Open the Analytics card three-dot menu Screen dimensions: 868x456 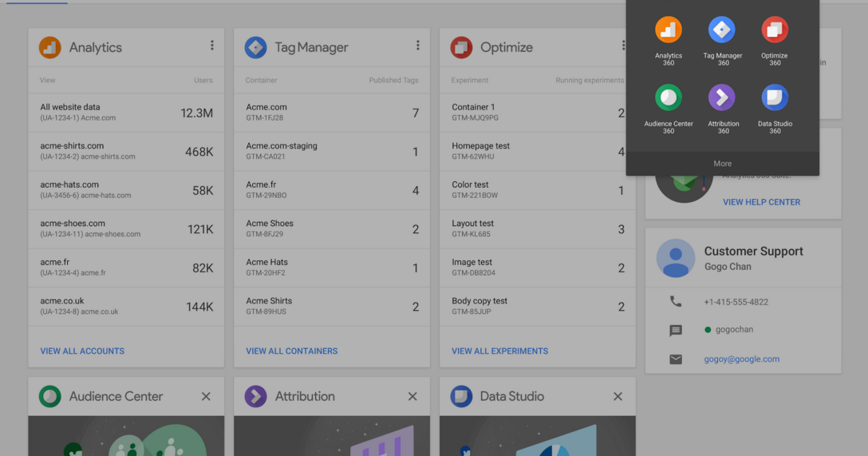click(x=212, y=46)
